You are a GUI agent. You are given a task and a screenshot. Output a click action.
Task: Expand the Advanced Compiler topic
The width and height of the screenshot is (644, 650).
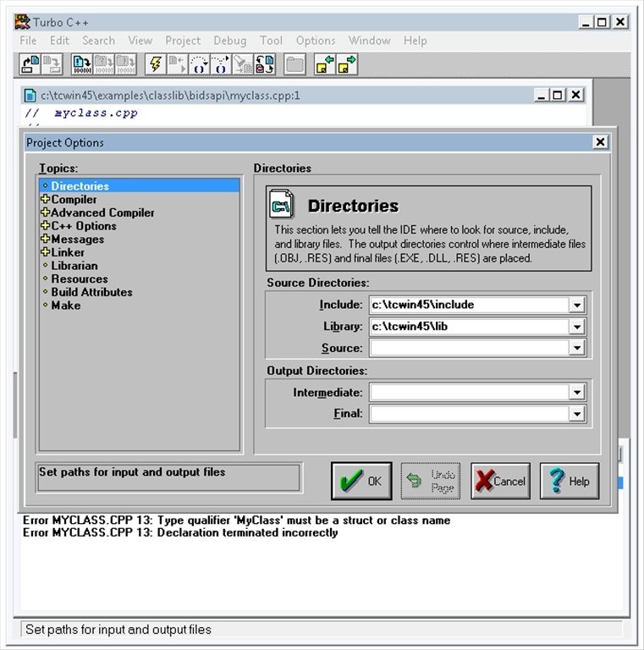tap(45, 212)
